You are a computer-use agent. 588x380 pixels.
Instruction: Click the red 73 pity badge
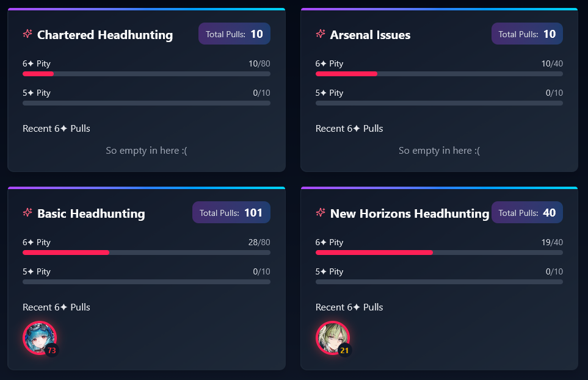pyautogui.click(x=52, y=350)
